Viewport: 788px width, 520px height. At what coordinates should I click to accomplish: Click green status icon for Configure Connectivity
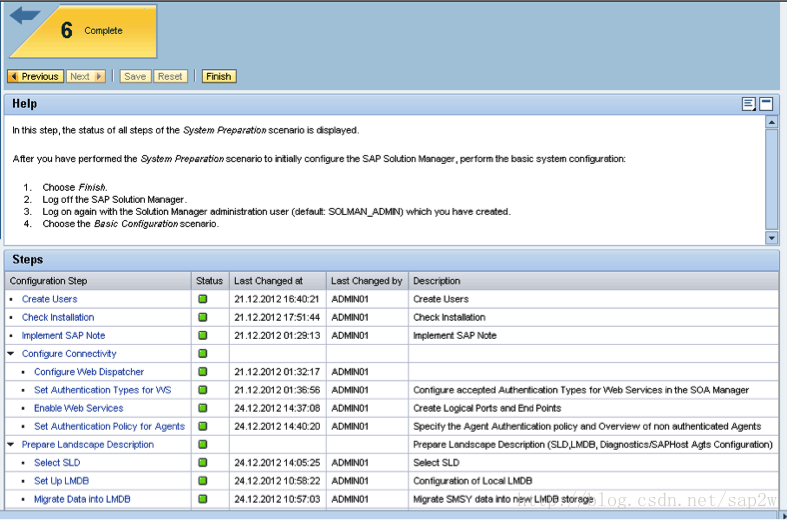click(x=203, y=354)
